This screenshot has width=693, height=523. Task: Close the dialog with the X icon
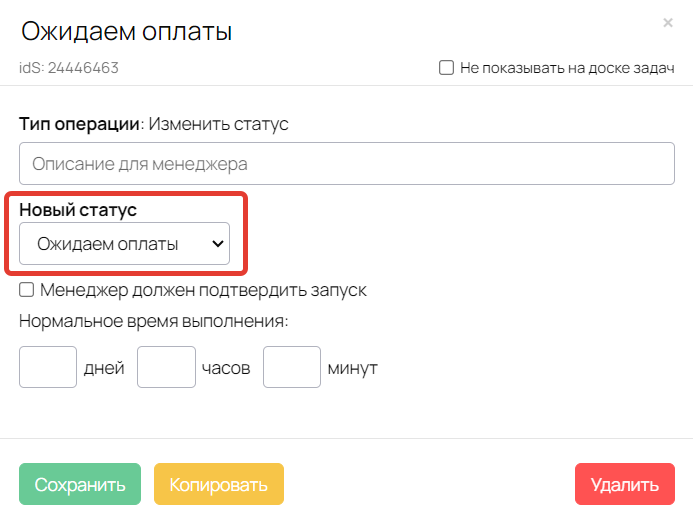[668, 23]
